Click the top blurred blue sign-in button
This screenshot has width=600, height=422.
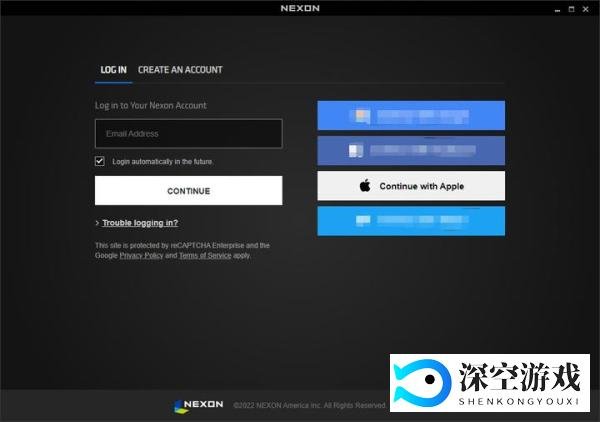pos(411,116)
